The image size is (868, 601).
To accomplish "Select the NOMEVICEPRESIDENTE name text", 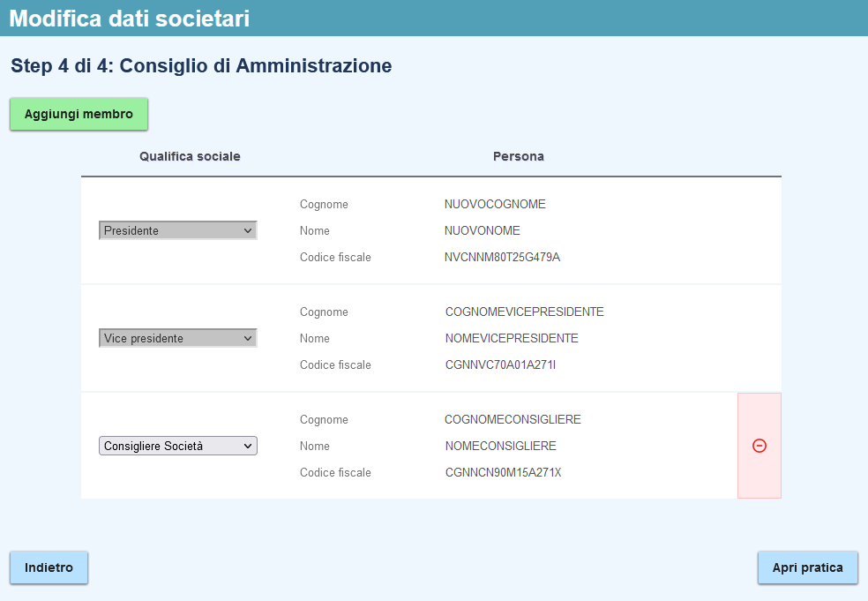I will (x=512, y=338).
